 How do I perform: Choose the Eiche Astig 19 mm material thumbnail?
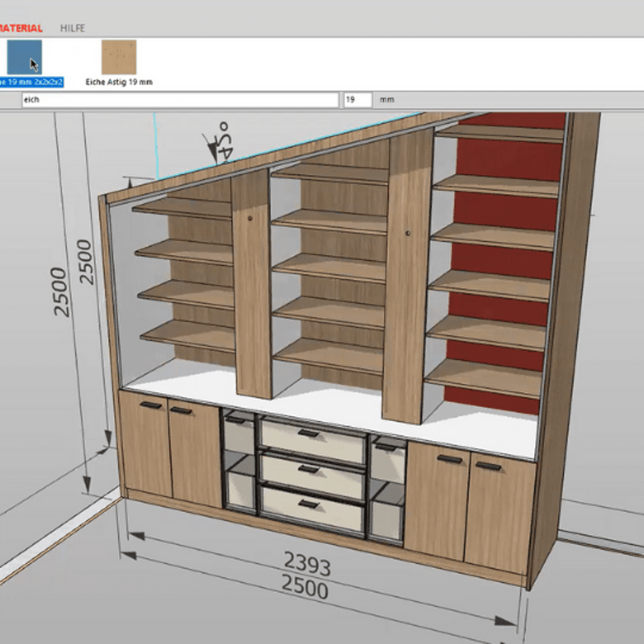[119, 57]
